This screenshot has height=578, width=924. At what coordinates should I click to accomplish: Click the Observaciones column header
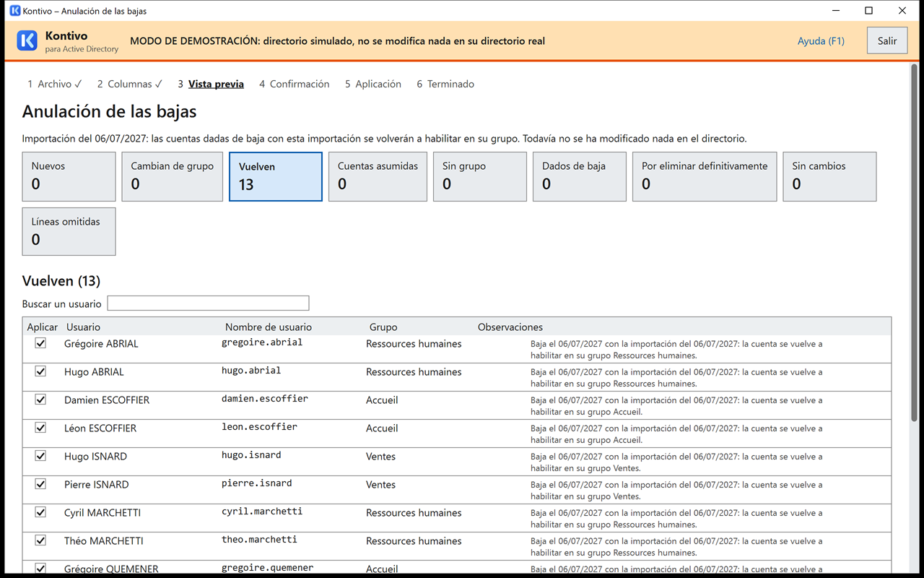click(x=510, y=327)
